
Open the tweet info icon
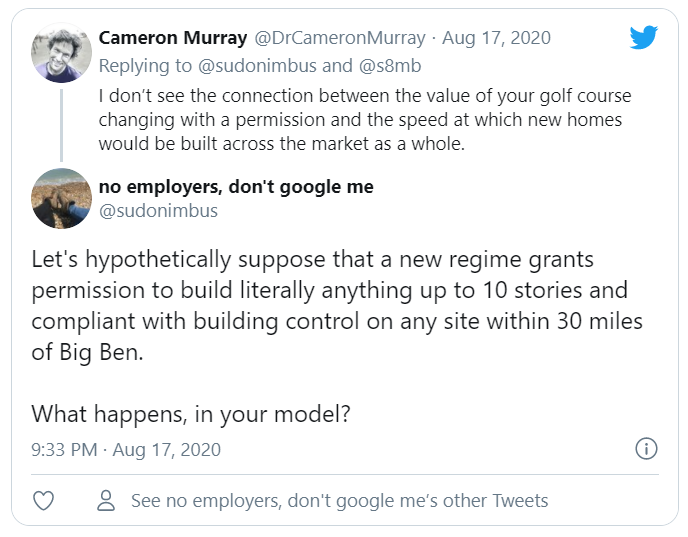(646, 449)
